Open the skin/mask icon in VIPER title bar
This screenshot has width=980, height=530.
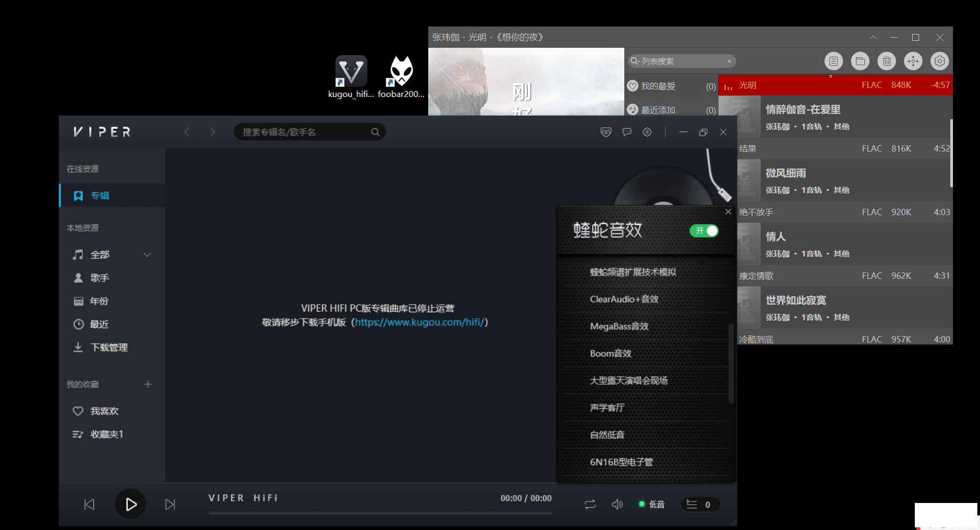[606, 132]
